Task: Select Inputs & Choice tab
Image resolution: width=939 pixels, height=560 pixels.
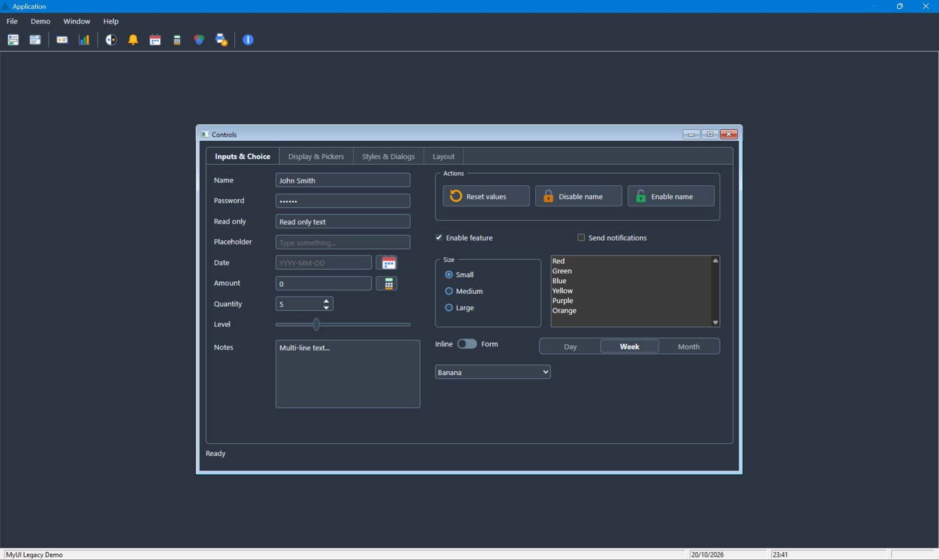Action: [x=242, y=157]
